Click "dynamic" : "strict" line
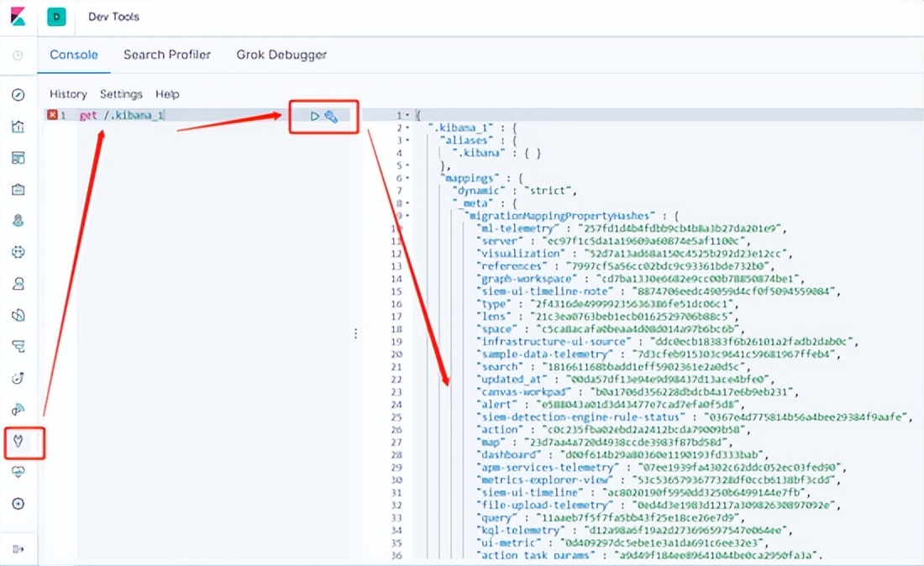Image resolution: width=924 pixels, height=566 pixels. [x=514, y=191]
